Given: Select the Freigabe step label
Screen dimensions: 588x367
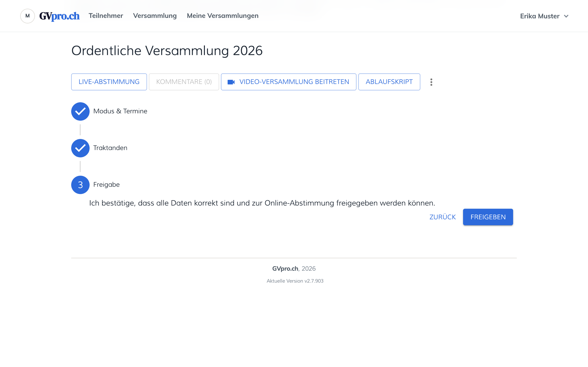Looking at the screenshot, I should 106,184.
